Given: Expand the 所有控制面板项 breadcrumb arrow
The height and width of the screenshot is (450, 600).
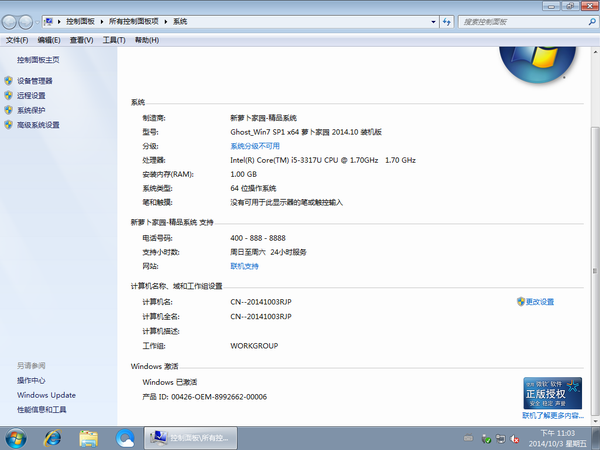Looking at the screenshot, I should click(x=167, y=21).
